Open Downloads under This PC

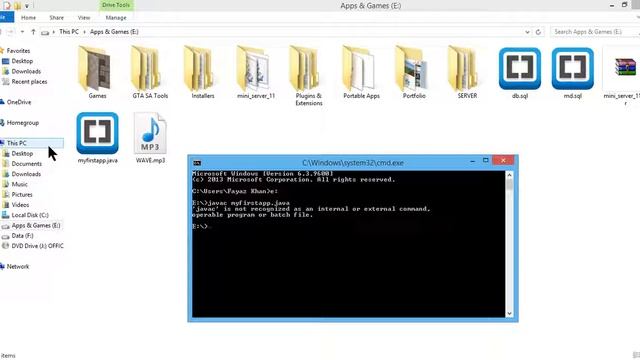[x=26, y=174]
